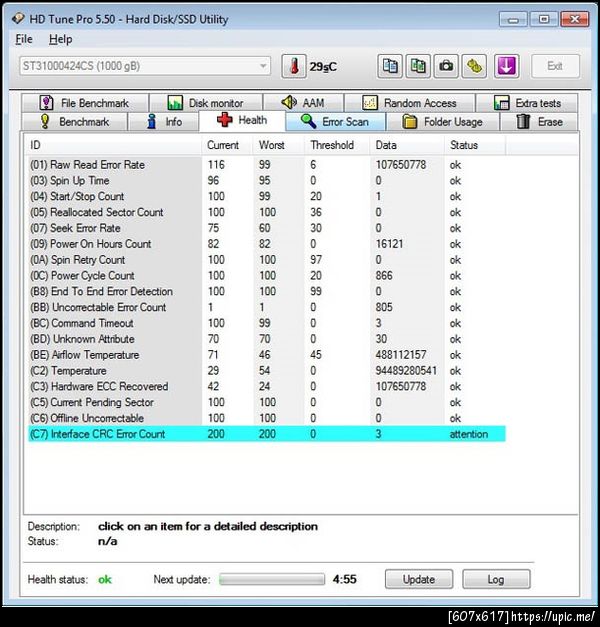Click the Data column header
The height and width of the screenshot is (627, 600).
point(407,145)
